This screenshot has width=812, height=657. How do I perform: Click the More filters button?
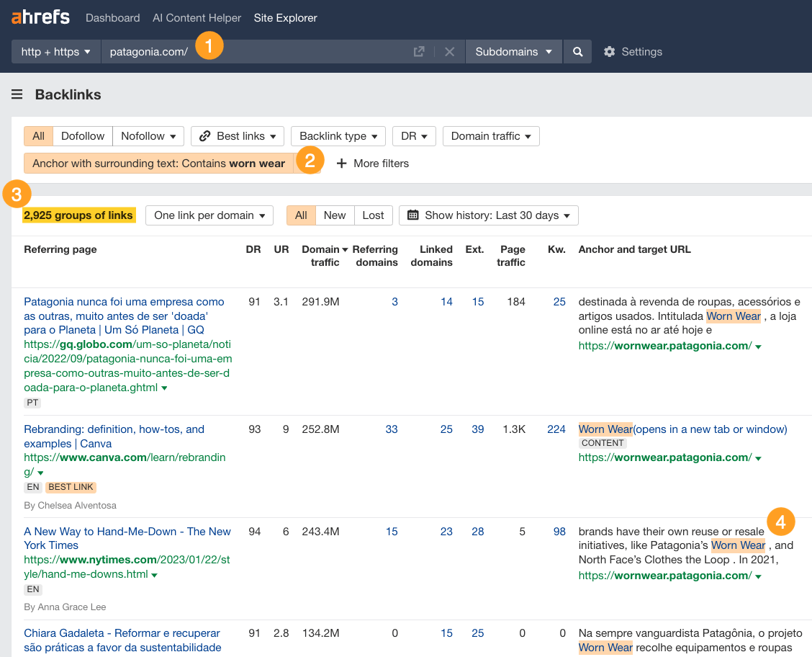pyautogui.click(x=373, y=163)
